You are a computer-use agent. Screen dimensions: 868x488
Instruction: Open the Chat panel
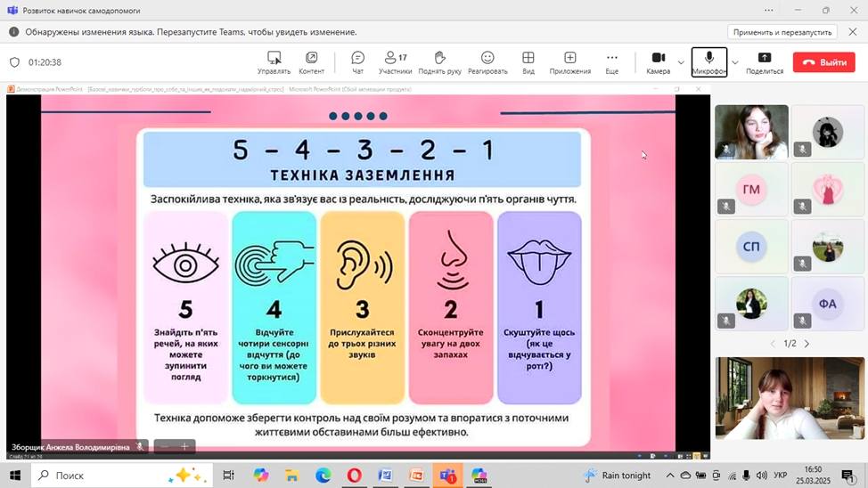357,62
